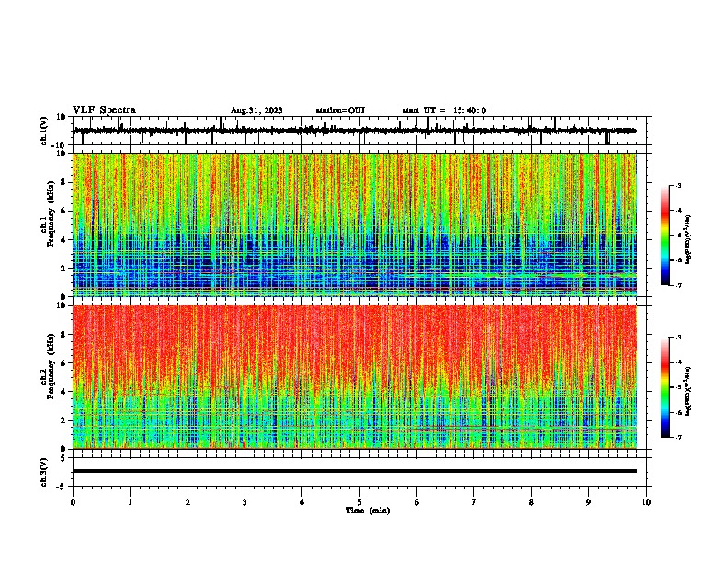This screenshot has width=728, height=563.
Task: Click the time axis tick label '8'
Action: [x=531, y=502]
